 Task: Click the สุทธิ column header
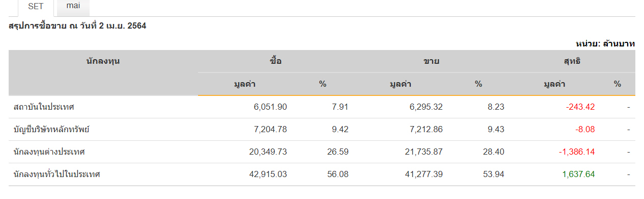[572, 61]
